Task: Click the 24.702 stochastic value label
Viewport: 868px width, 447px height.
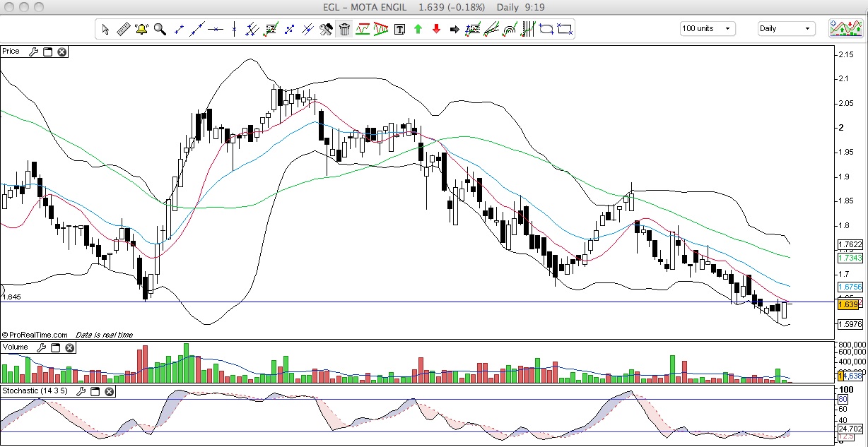Action: coord(850,429)
